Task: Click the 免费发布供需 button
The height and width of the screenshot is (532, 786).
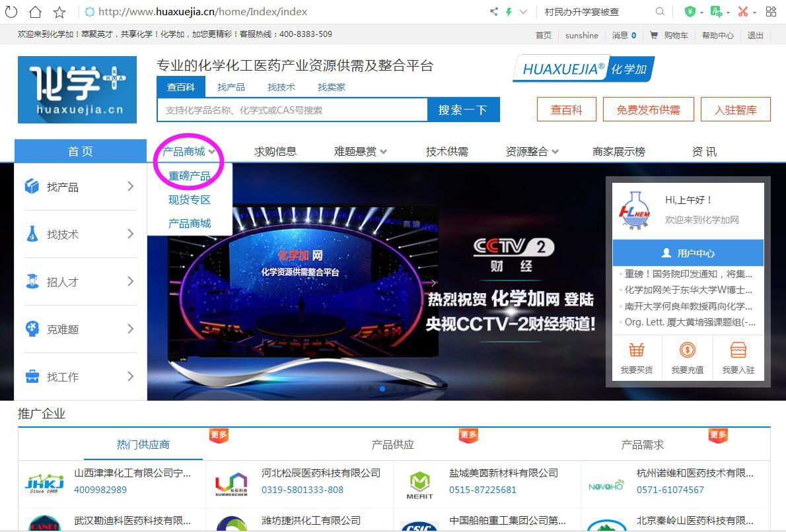Action: click(x=648, y=110)
